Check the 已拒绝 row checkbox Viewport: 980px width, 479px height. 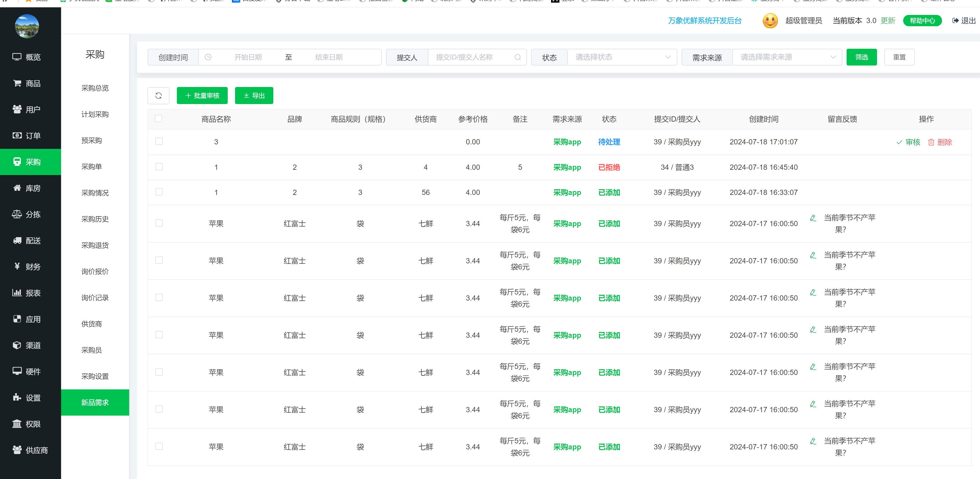click(159, 167)
